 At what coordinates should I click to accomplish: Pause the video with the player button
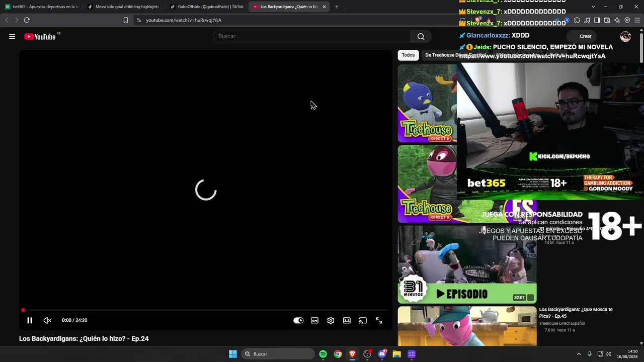click(x=30, y=320)
